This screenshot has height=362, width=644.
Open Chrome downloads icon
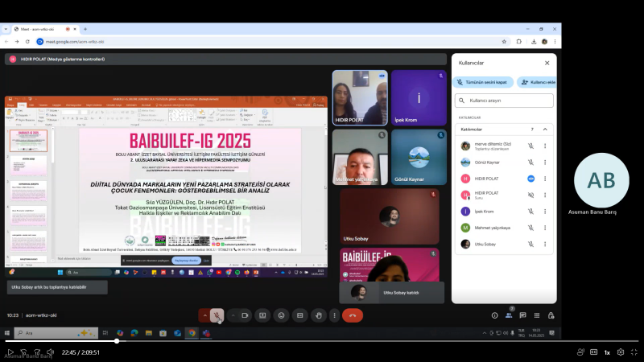point(534,42)
